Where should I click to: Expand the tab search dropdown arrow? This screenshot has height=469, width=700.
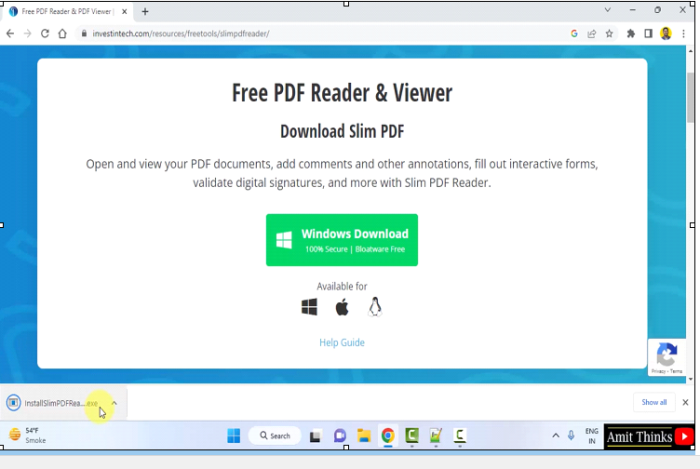607,10
